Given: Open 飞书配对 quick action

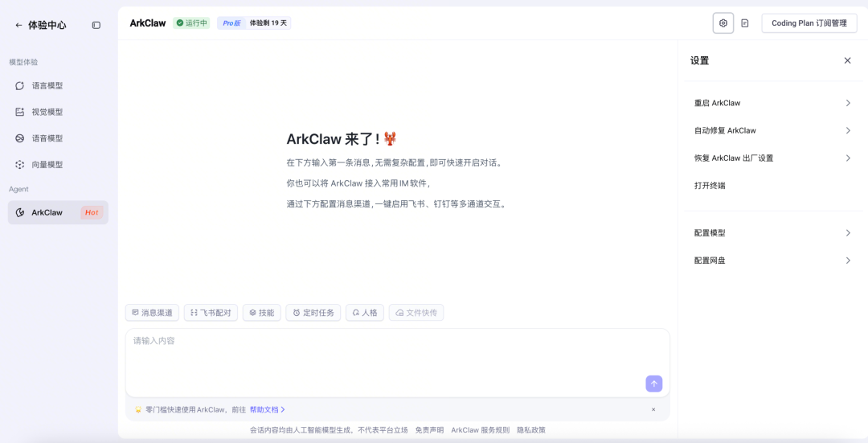Looking at the screenshot, I should pos(211,312).
